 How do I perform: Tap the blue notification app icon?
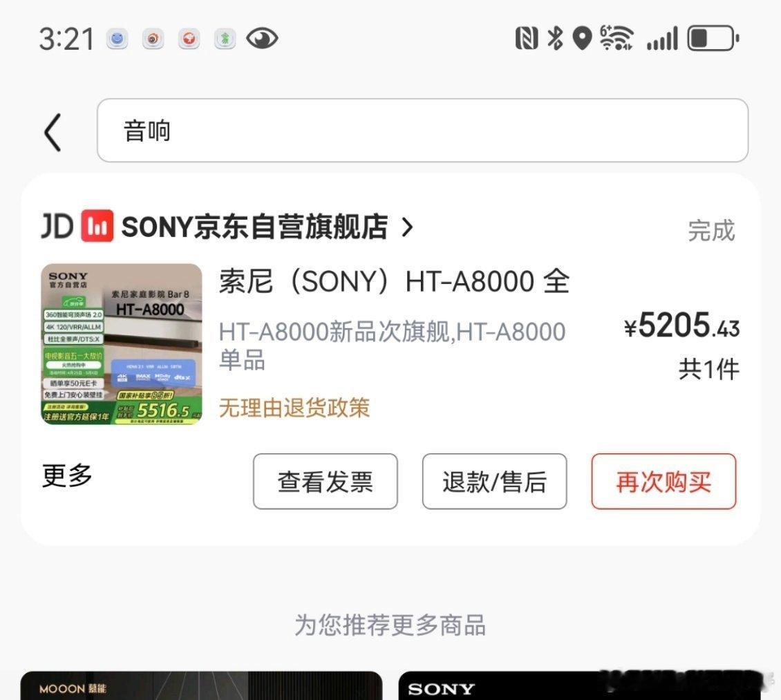(117, 38)
